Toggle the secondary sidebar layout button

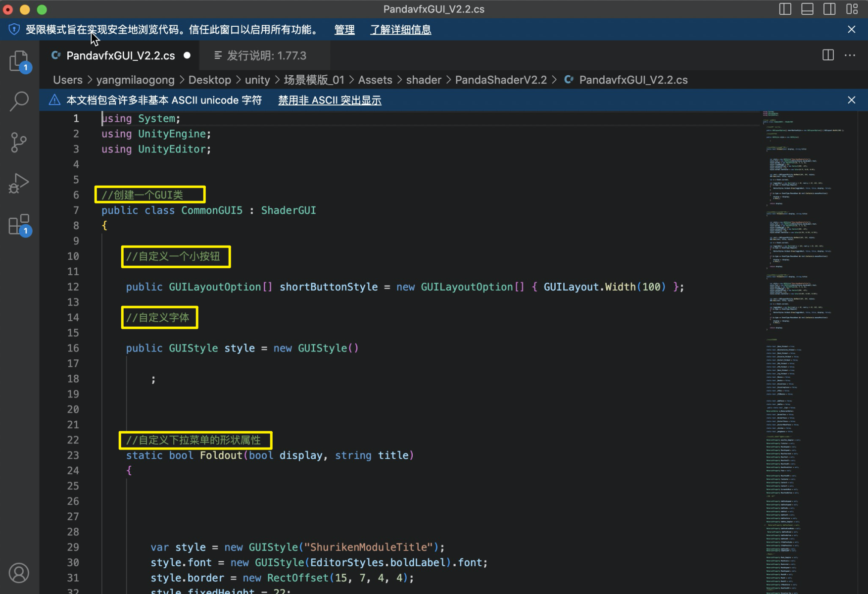(829, 9)
